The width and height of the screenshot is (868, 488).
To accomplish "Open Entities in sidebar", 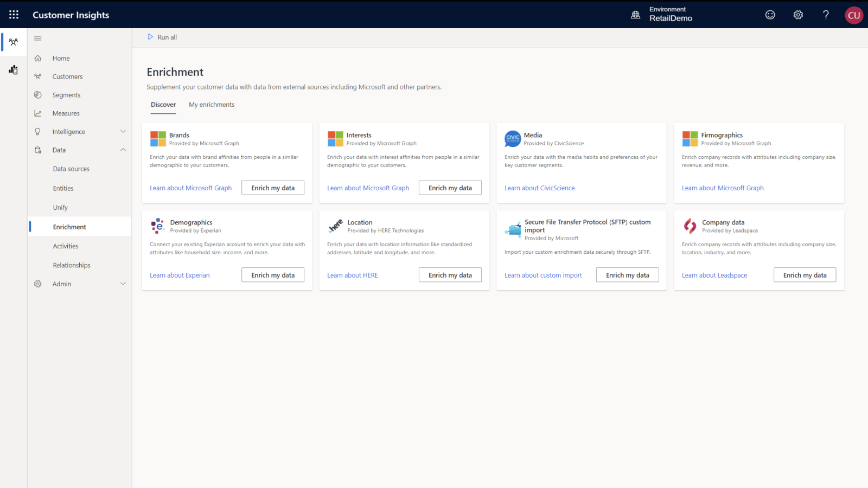I will pos(63,188).
